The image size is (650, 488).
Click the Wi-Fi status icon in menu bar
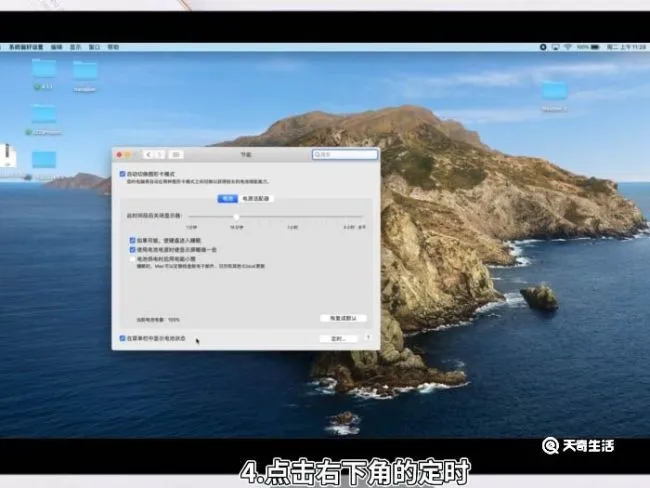568,47
